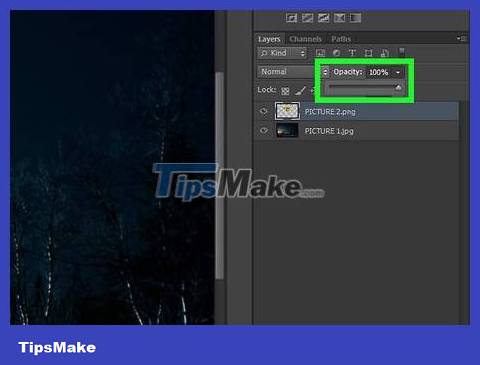Filter layers by adjustment layers icon
The image size is (480, 365).
coord(336,53)
